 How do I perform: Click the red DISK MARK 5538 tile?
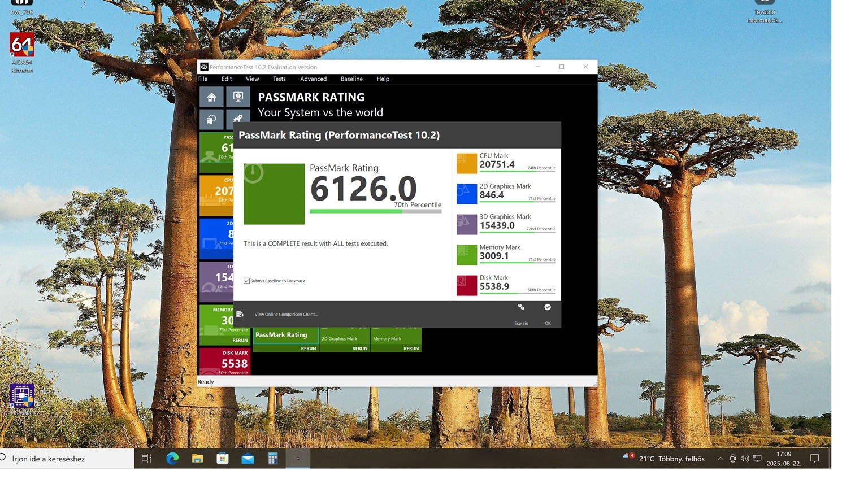(224, 361)
